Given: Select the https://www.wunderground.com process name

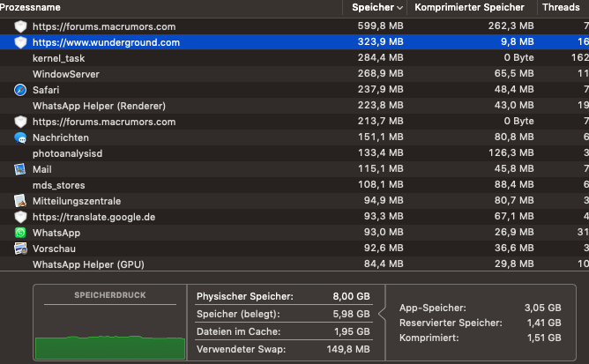Looking at the screenshot, I should tap(107, 42).
